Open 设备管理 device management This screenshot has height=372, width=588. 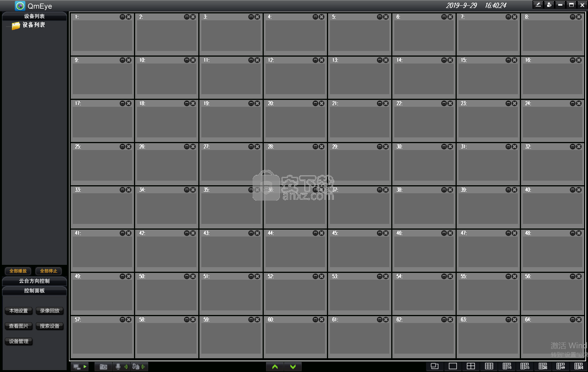click(x=19, y=341)
